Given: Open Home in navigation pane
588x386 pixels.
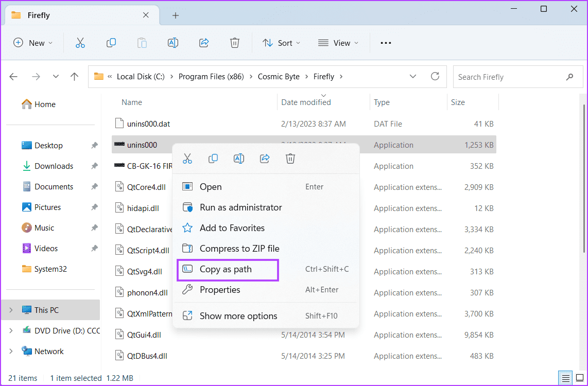Looking at the screenshot, I should tap(39, 104).
